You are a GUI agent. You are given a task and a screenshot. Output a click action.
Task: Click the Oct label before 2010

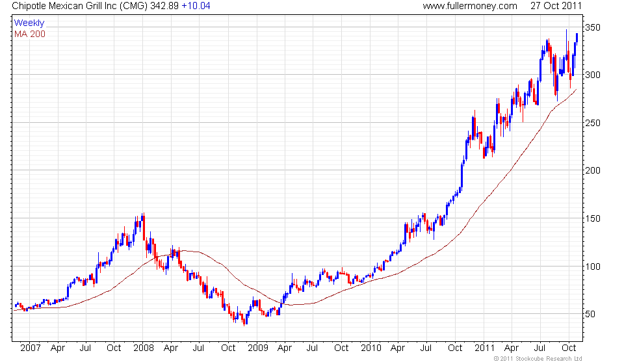[x=341, y=348]
